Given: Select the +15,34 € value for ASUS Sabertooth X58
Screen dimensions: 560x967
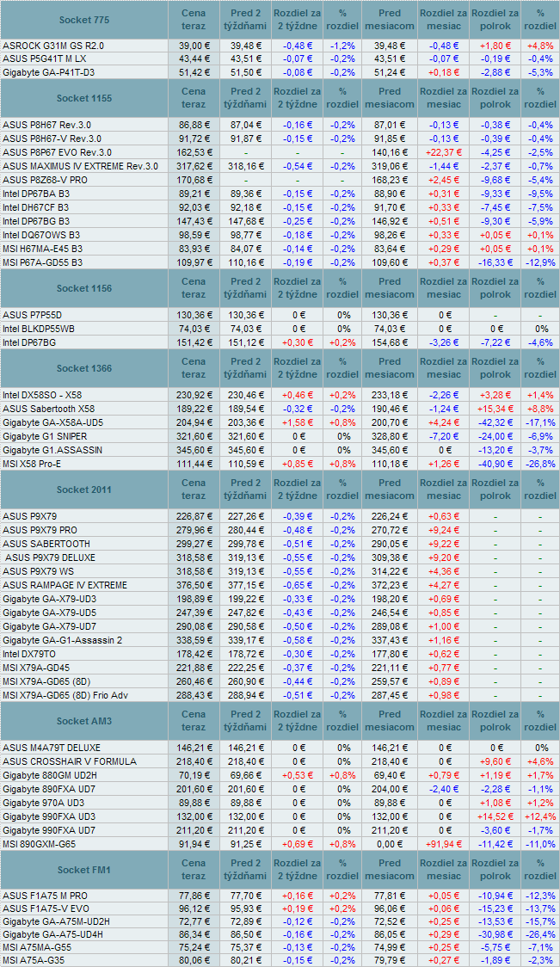Looking at the screenshot, I should 495,409.
